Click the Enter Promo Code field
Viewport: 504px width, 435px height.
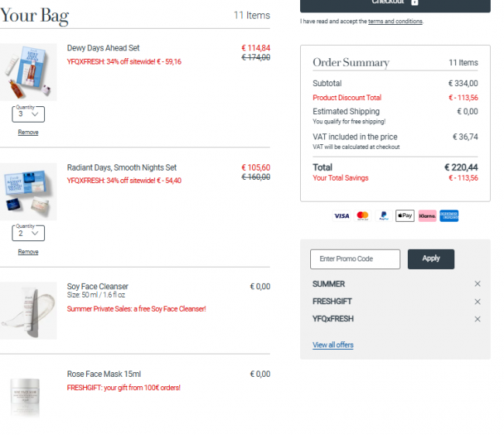tap(355, 259)
